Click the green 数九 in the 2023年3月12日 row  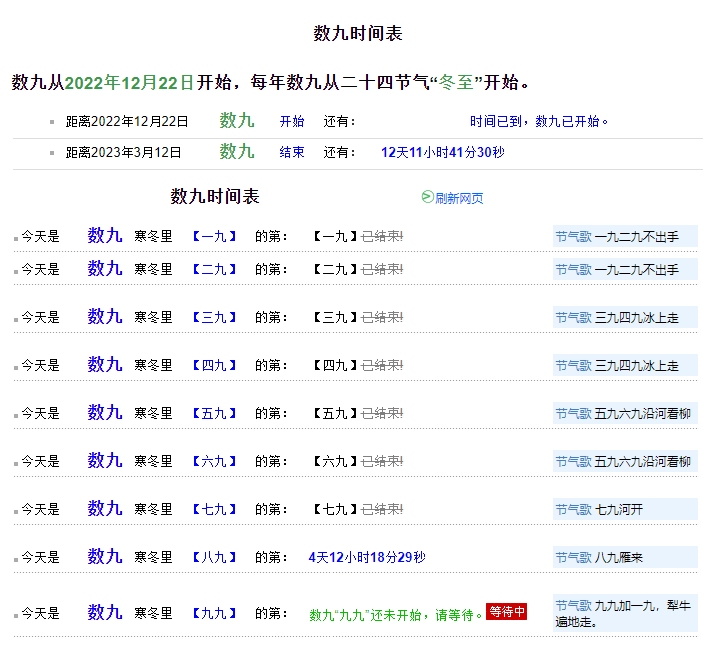237,152
